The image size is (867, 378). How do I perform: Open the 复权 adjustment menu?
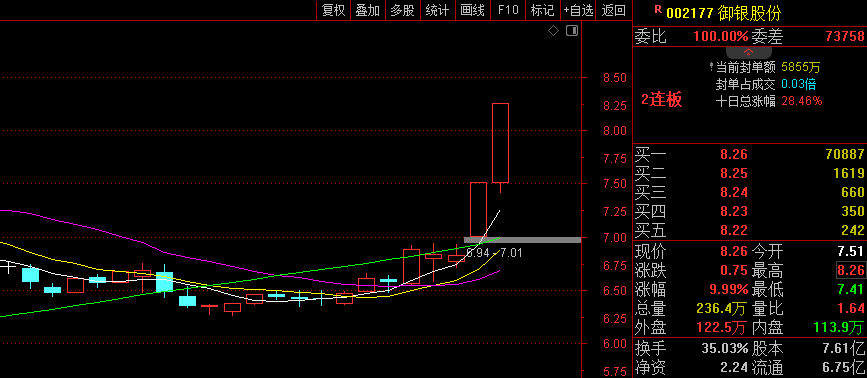tap(333, 10)
